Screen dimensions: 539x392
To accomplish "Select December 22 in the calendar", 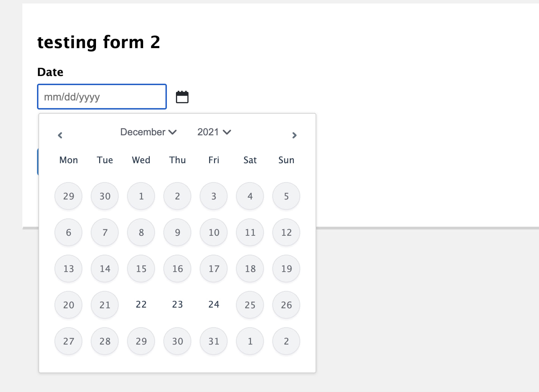I will point(141,304).
